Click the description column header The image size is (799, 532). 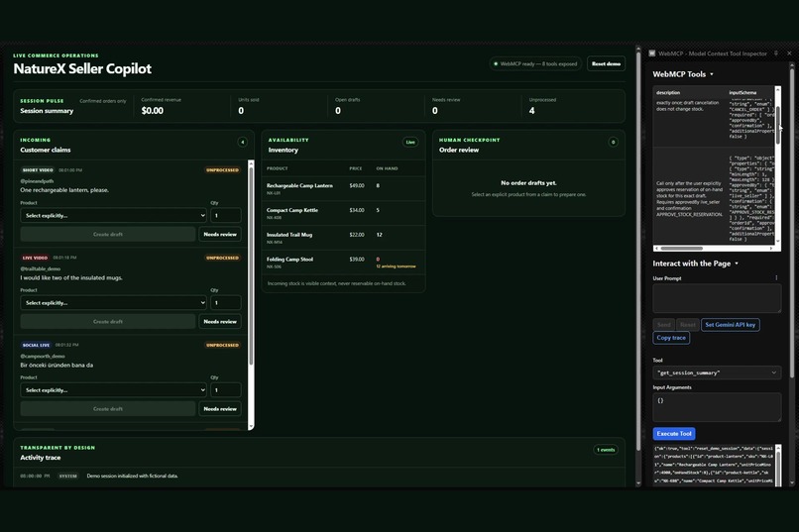(668, 93)
